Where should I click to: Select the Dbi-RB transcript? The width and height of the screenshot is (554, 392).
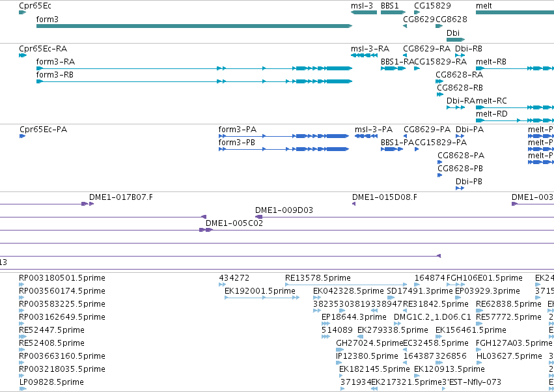(460, 55)
